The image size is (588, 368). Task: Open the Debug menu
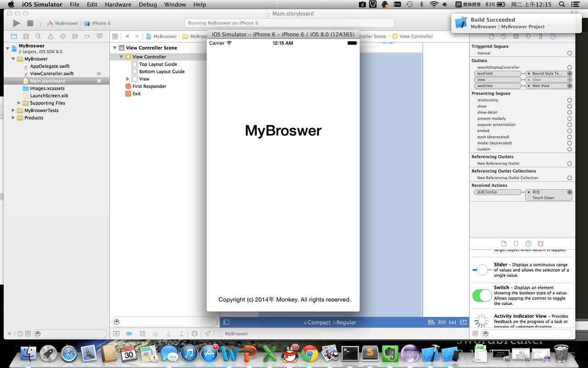click(148, 5)
